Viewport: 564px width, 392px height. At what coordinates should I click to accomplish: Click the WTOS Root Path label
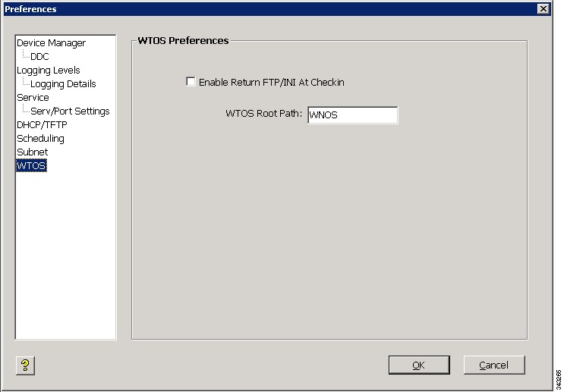(263, 114)
